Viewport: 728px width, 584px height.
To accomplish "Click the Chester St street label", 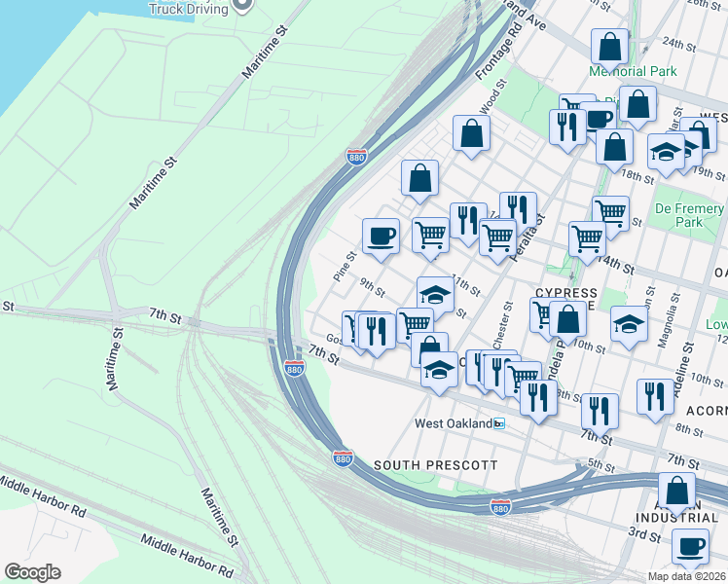I will (x=503, y=325).
